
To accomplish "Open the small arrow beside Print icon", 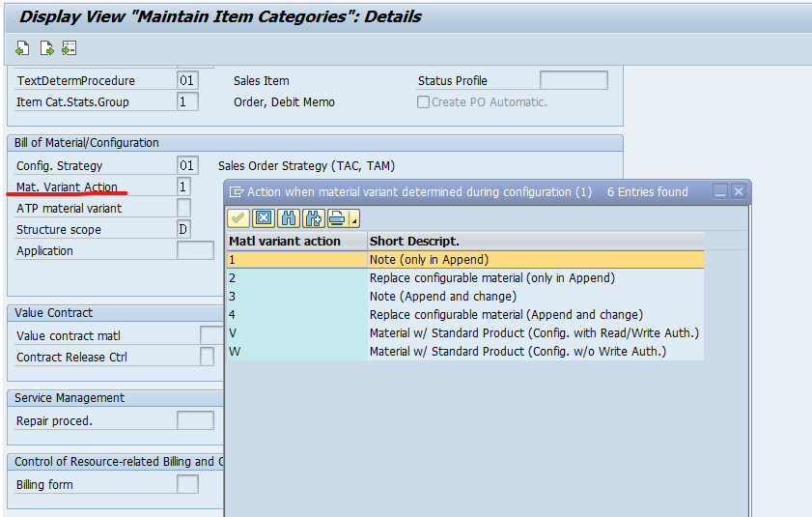I will [354, 219].
